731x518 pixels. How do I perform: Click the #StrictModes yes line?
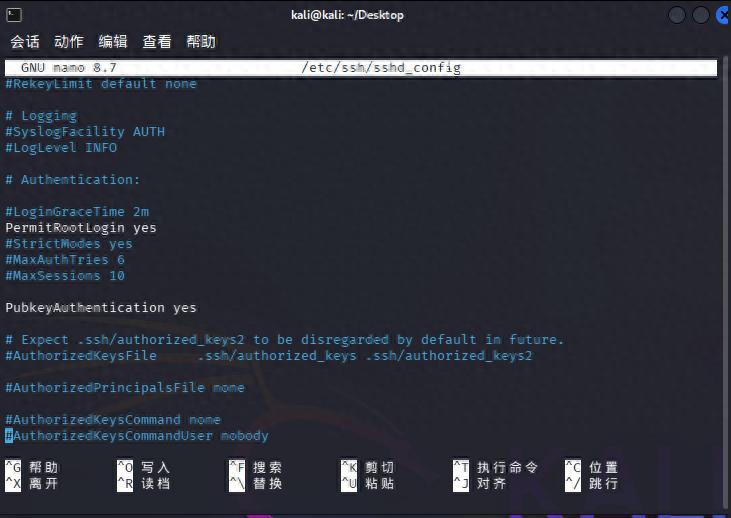tap(69, 244)
